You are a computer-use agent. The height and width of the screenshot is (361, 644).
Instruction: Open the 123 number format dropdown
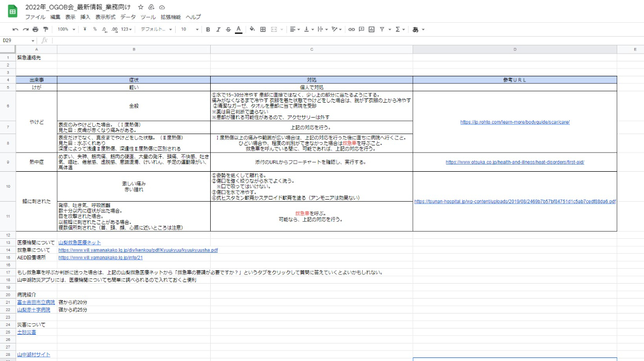tap(126, 29)
